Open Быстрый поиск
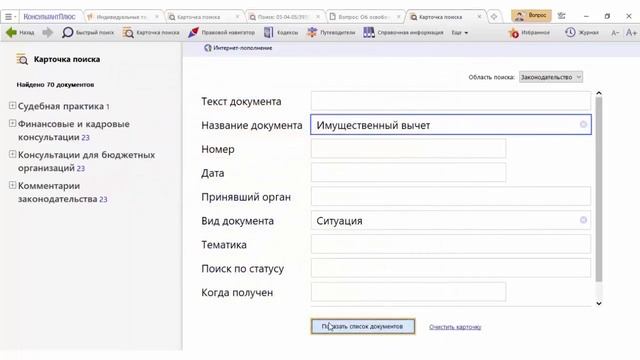Image resolution: width=640 pixels, height=360 pixels. pyautogui.click(x=88, y=32)
